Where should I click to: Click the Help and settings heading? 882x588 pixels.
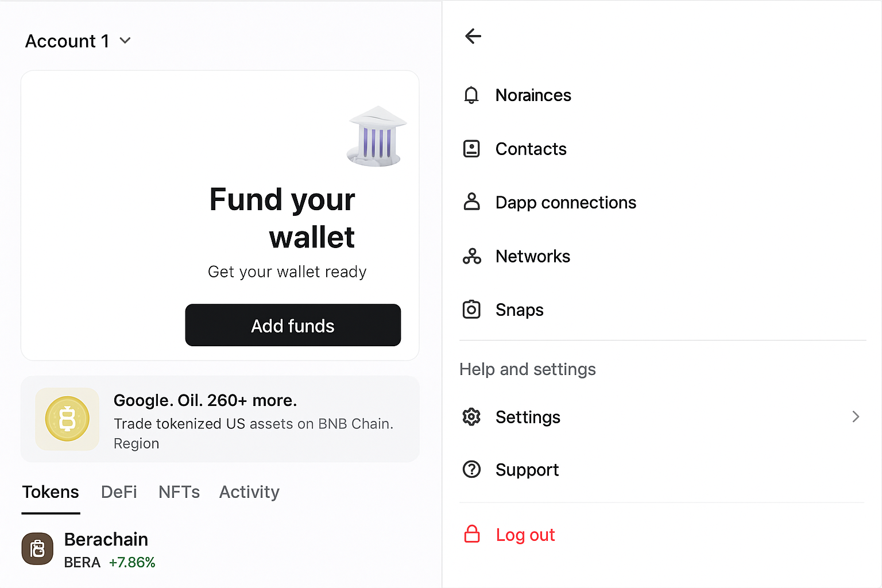coord(528,369)
